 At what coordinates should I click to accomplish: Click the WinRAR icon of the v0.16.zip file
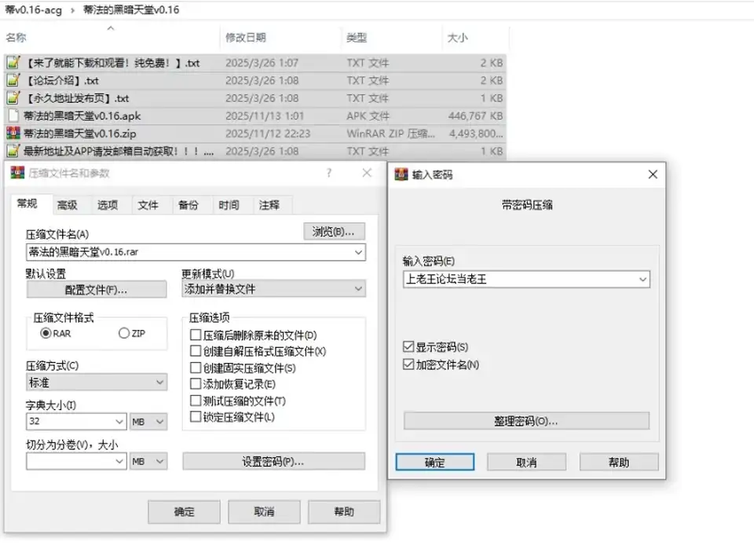(13, 134)
